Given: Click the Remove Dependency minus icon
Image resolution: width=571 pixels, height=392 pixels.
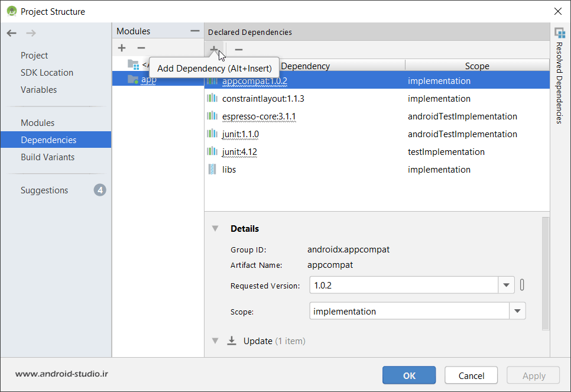Looking at the screenshot, I should 239,49.
